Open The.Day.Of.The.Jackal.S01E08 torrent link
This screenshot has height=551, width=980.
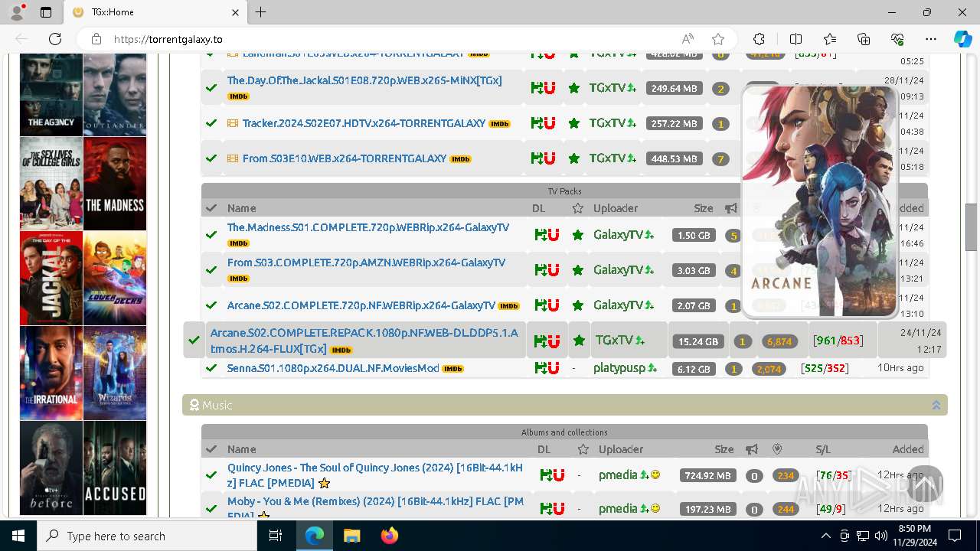364,80
